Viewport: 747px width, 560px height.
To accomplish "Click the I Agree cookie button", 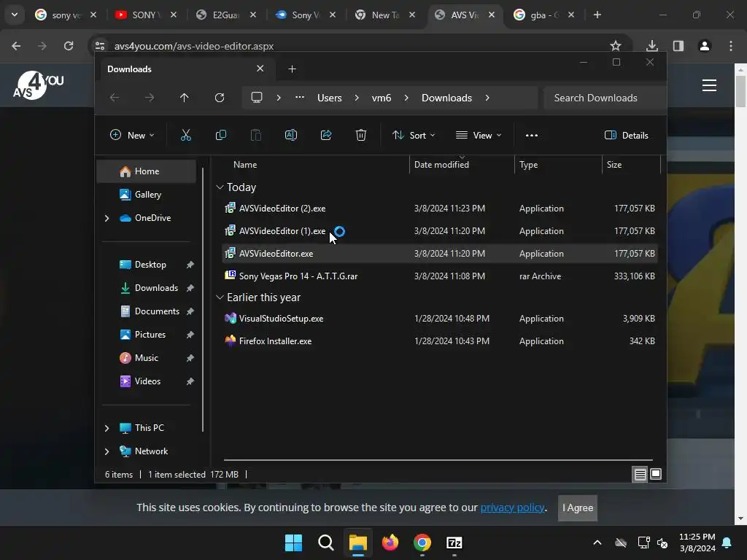I will 578,507.
